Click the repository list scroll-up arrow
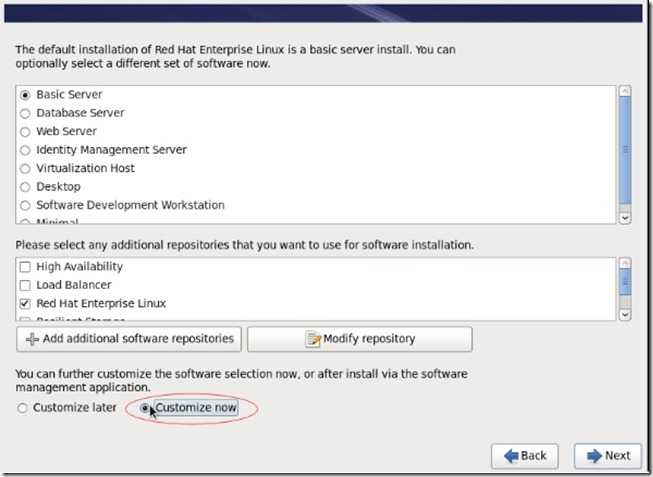The image size is (653, 477). coord(625,263)
